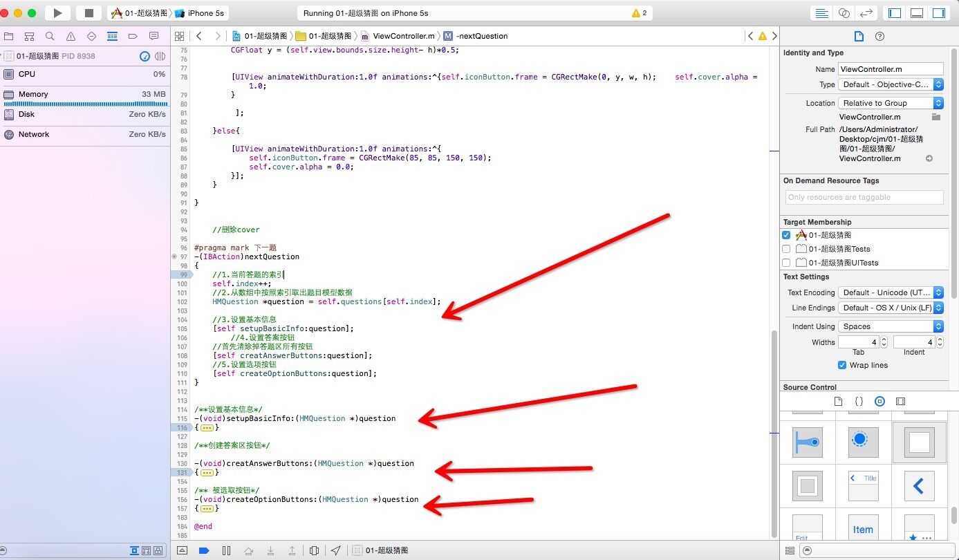
Task: Go to previous issue in jump bar
Action: (x=751, y=36)
